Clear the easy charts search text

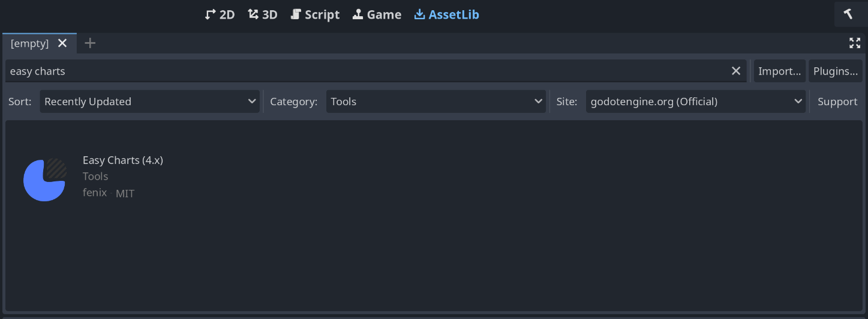click(736, 71)
